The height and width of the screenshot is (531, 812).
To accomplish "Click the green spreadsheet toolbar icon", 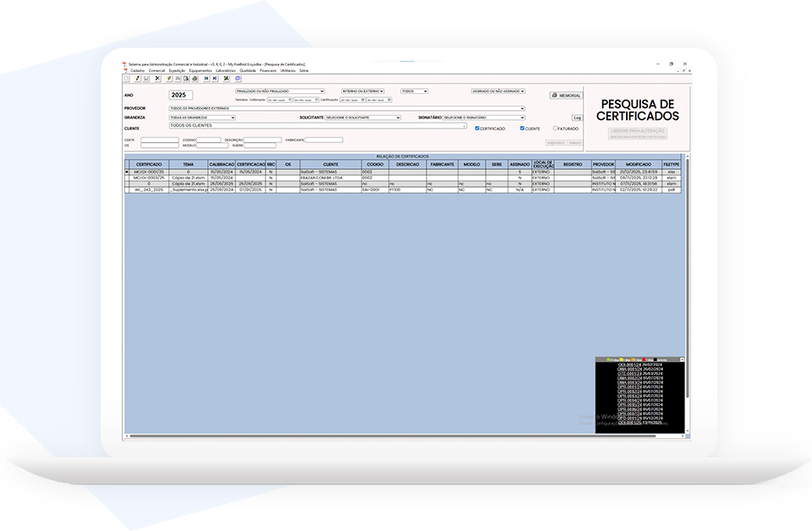I will click(227, 79).
